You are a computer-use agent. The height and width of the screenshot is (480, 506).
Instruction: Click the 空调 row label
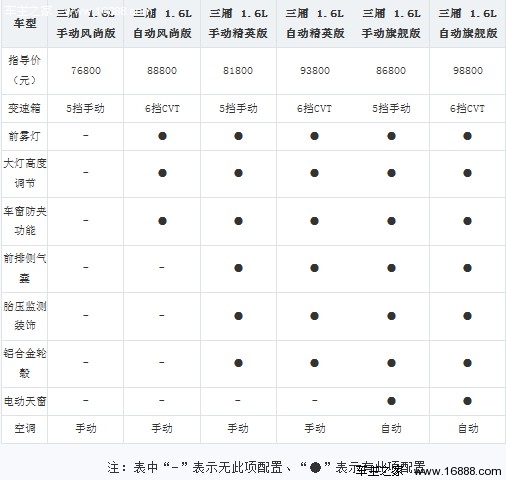tap(25, 428)
